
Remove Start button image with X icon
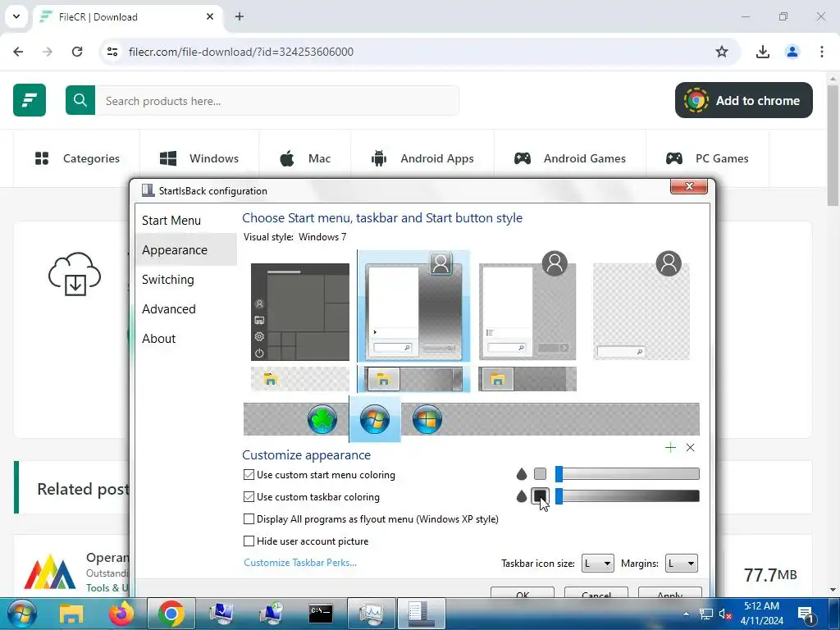click(690, 447)
